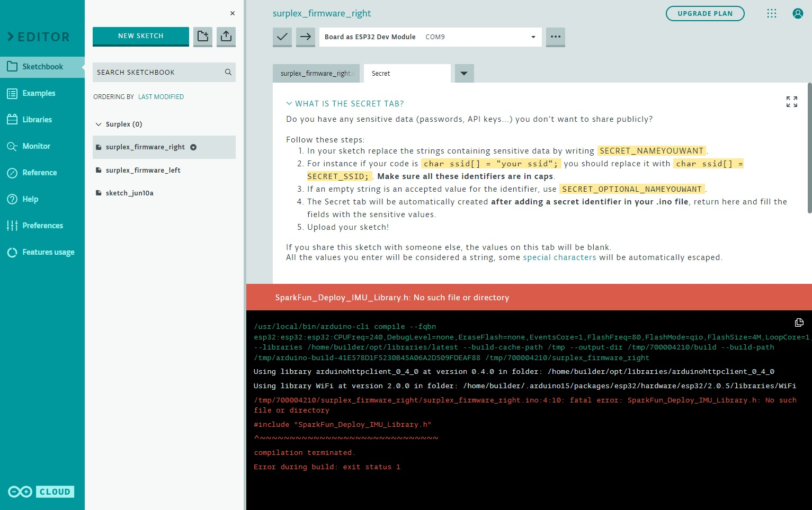Collapse the What Is The Secret Tab section
This screenshot has width=812, height=510.
pyautogui.click(x=289, y=104)
